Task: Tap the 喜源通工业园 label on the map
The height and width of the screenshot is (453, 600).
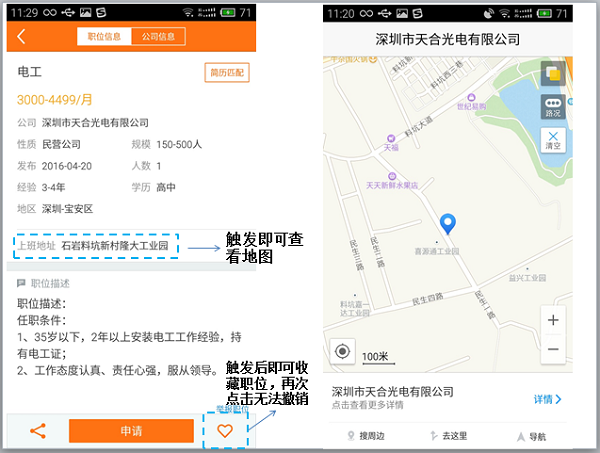Action: coord(437,251)
